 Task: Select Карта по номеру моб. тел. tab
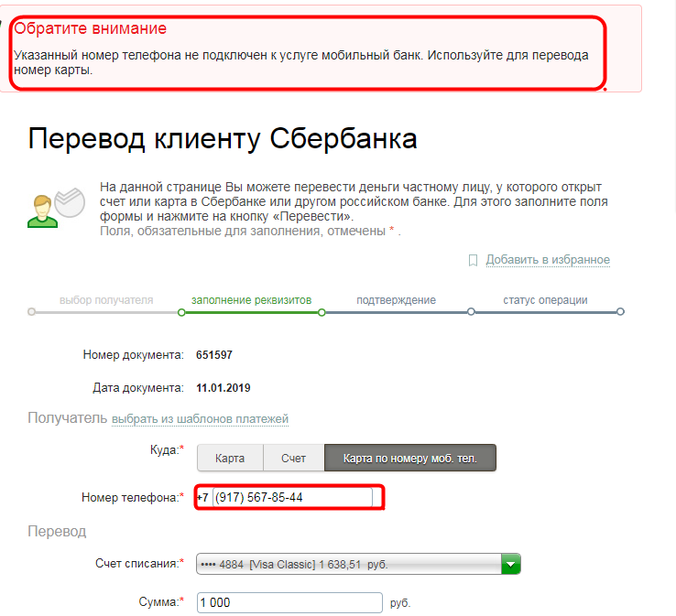[410, 458]
